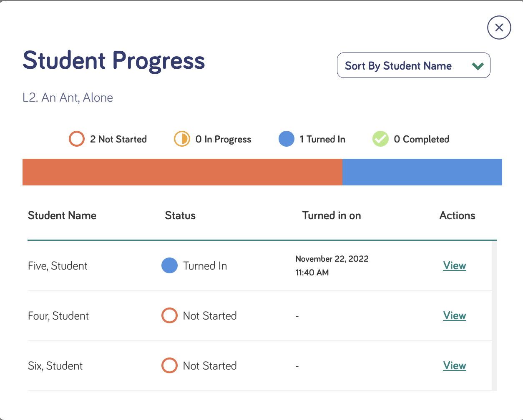Toggle the Turned In filter in the legend
523x420 pixels.
point(287,139)
